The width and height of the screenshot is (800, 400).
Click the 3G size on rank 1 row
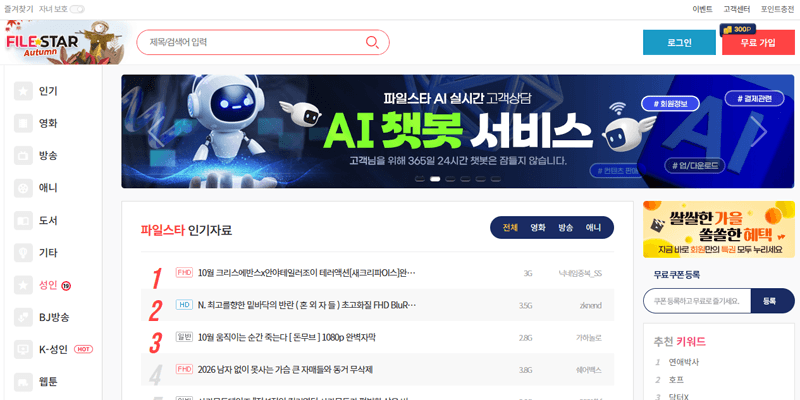click(528, 273)
